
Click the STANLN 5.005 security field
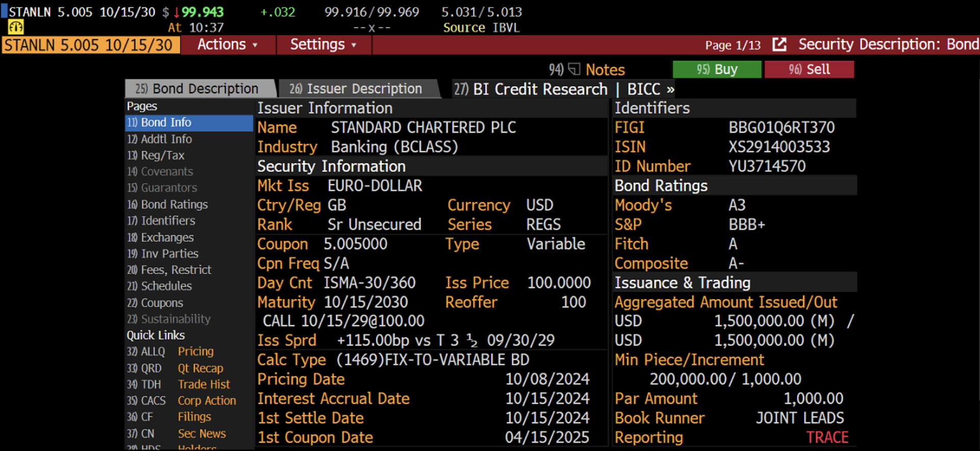click(x=91, y=45)
